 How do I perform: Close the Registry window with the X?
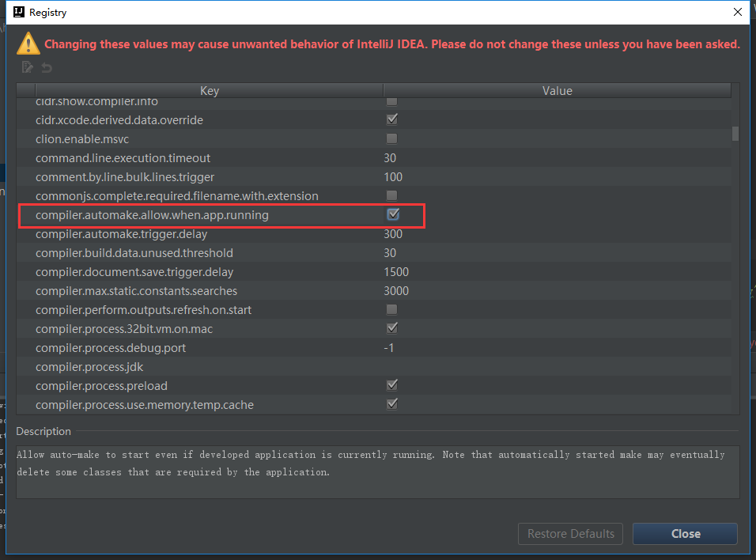pyautogui.click(x=737, y=13)
